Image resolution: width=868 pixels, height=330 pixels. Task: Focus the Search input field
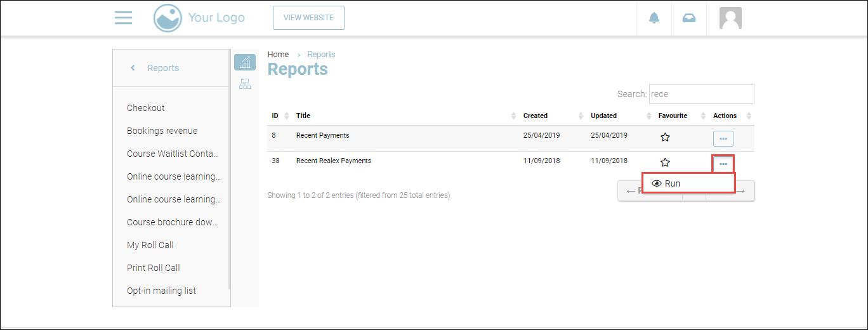point(701,94)
